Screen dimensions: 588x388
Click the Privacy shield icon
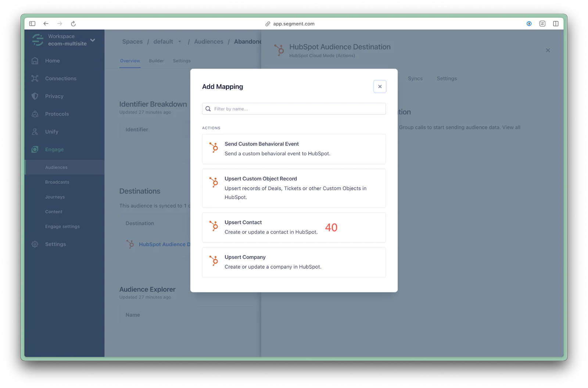pos(35,96)
